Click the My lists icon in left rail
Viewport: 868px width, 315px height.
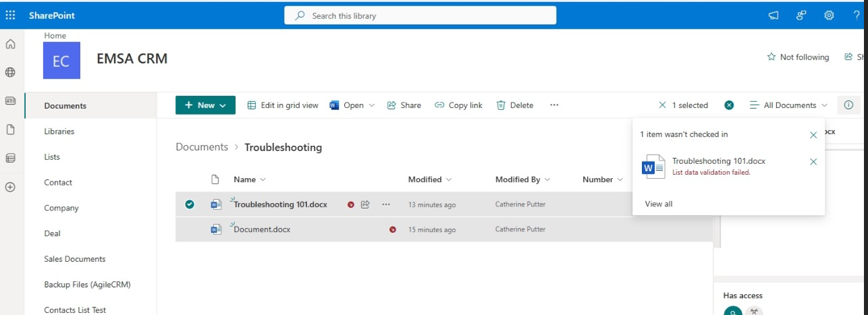tap(10, 158)
